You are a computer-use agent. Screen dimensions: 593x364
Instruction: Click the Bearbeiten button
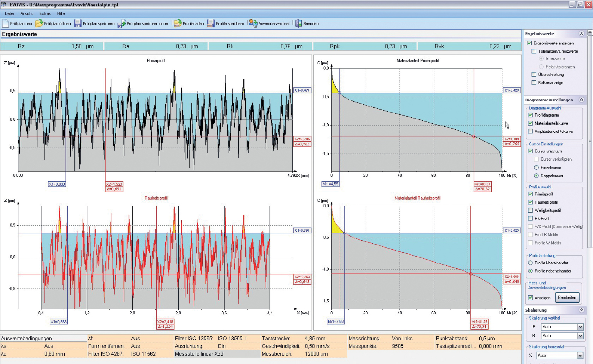(x=567, y=297)
